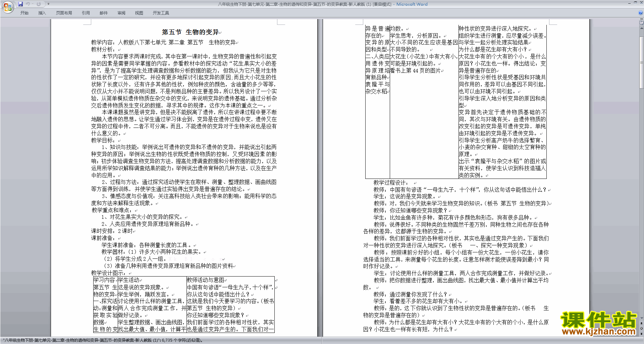The width and height of the screenshot is (644, 344).
Task: Click the 教学重点和难点： heading
Action: [x=112, y=210]
